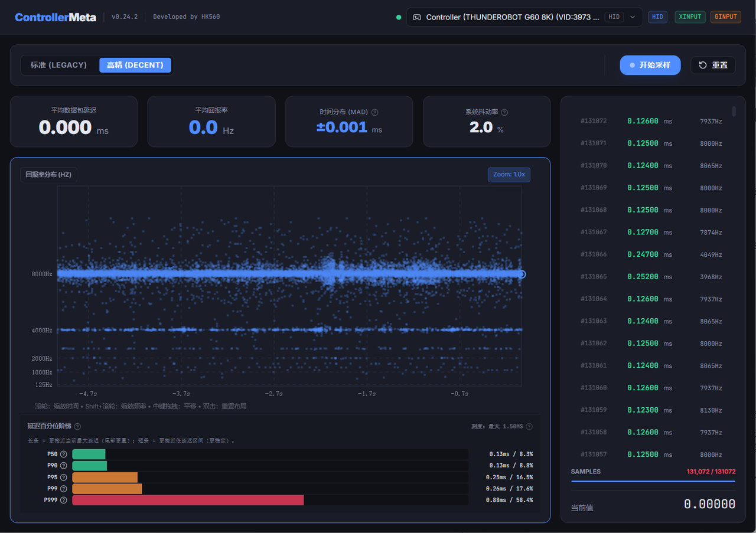Screen dimensions: 756x533
Task: Click the SAMPLES progress bar
Action: tap(653, 482)
